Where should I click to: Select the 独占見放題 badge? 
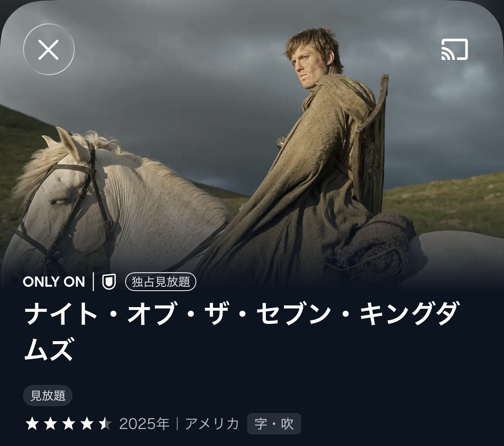pos(161,282)
